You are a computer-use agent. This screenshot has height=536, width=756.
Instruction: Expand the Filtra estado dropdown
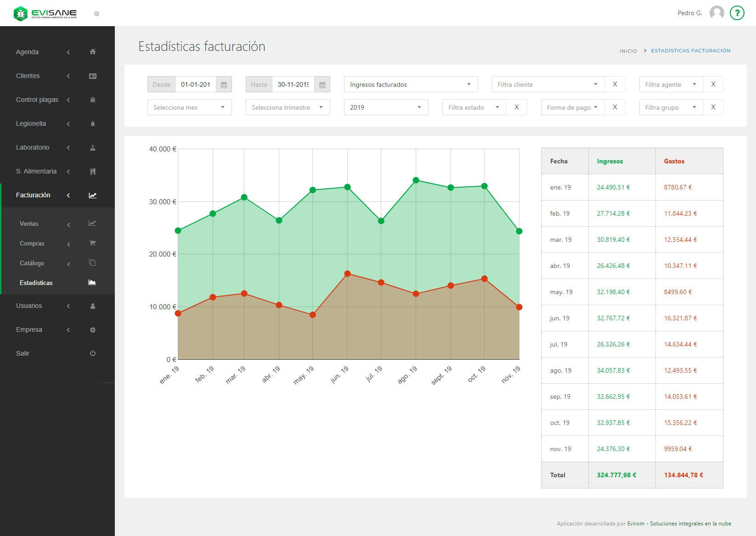pyautogui.click(x=473, y=107)
